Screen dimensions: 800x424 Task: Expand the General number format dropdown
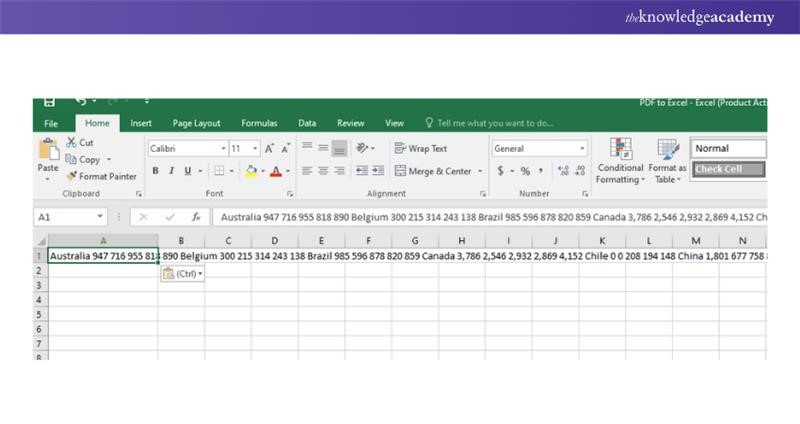click(x=582, y=148)
